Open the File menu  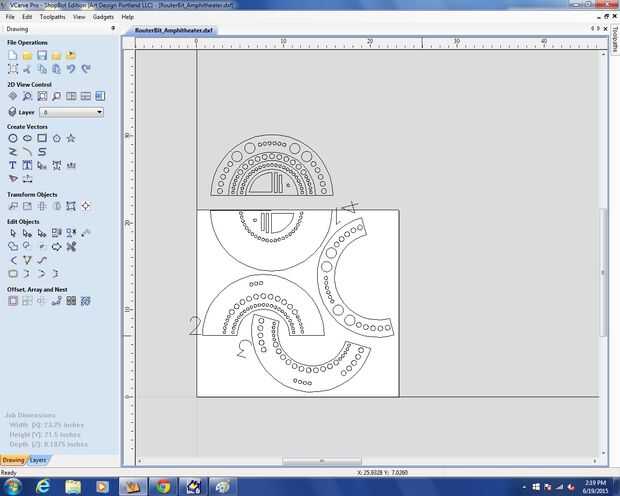tap(10, 17)
